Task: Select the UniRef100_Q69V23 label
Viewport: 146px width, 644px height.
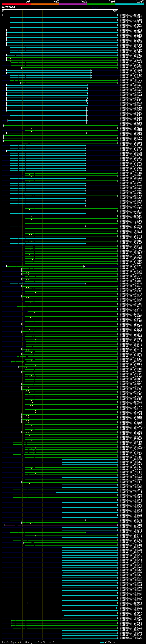Action: 131,397
